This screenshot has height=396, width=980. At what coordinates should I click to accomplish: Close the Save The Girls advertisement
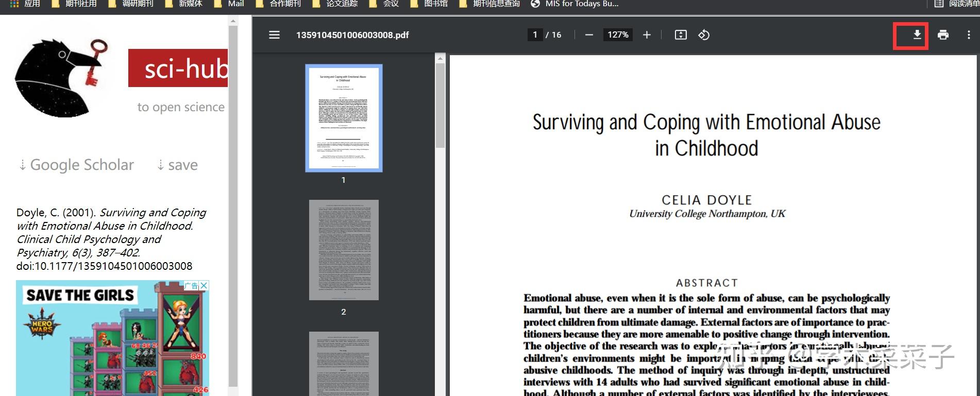pos(204,285)
